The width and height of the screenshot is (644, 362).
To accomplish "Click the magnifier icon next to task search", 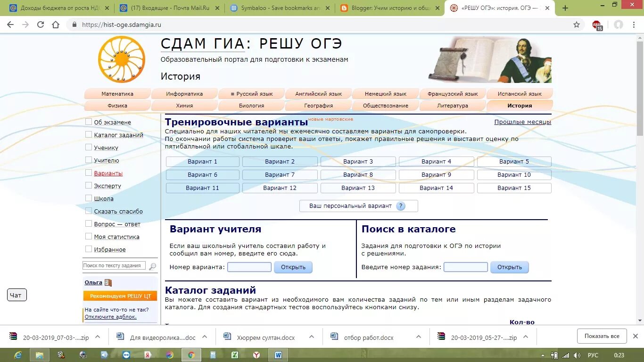I will click(x=152, y=266).
